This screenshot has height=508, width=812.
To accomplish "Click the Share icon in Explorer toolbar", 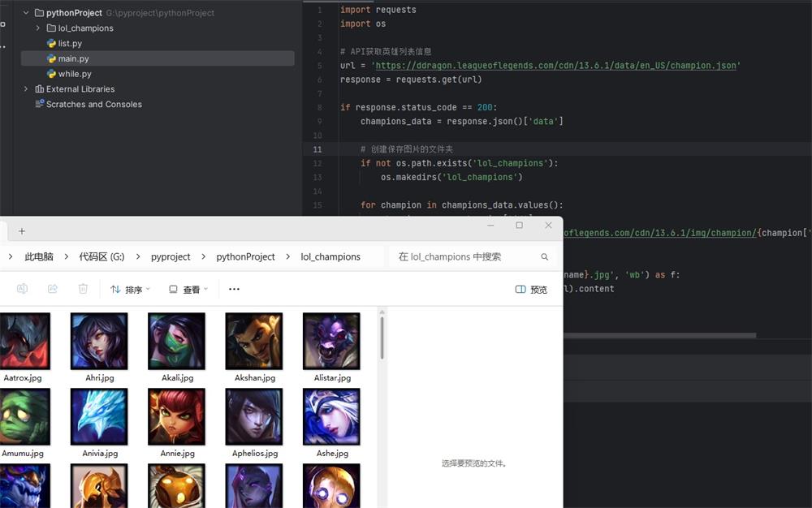I will pos(52,289).
